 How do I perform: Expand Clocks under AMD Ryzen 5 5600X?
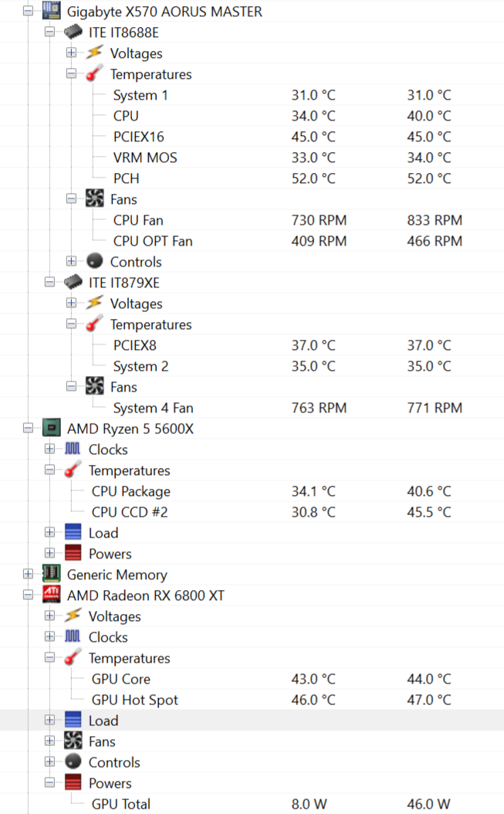[49, 449]
